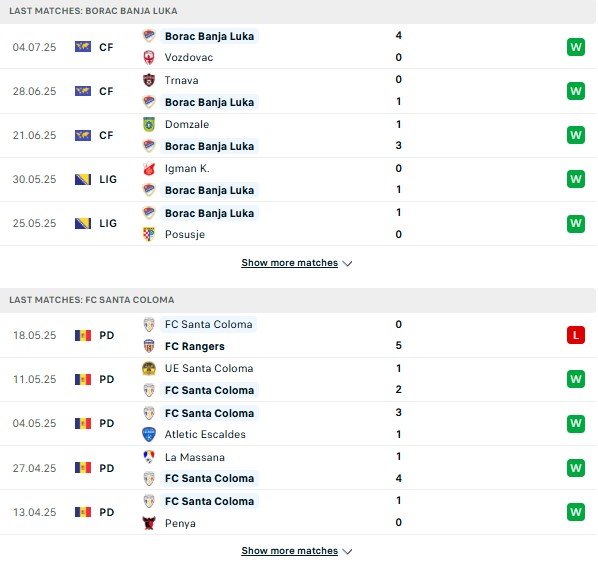598x567 pixels.
Task: Click the Posusje club logo
Action: coord(149,234)
